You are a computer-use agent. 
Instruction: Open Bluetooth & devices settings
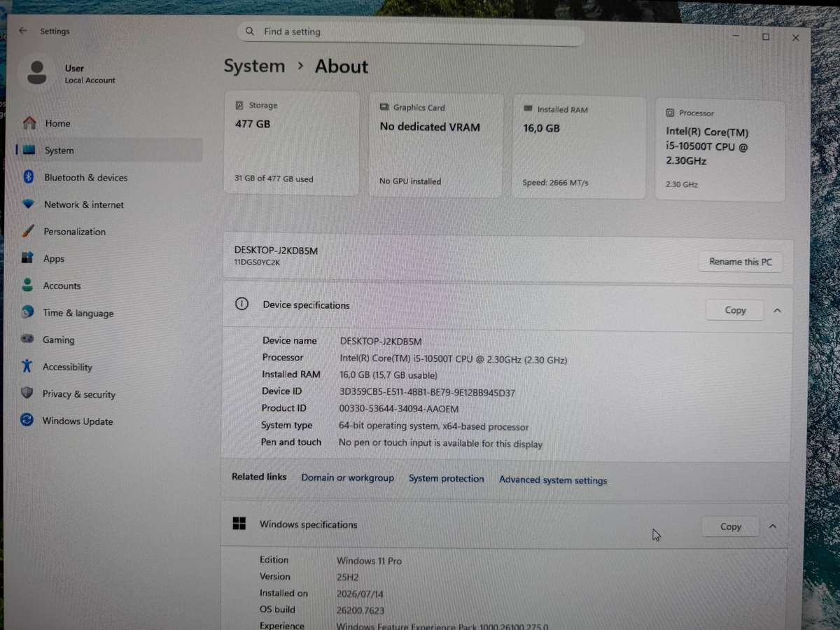click(85, 178)
